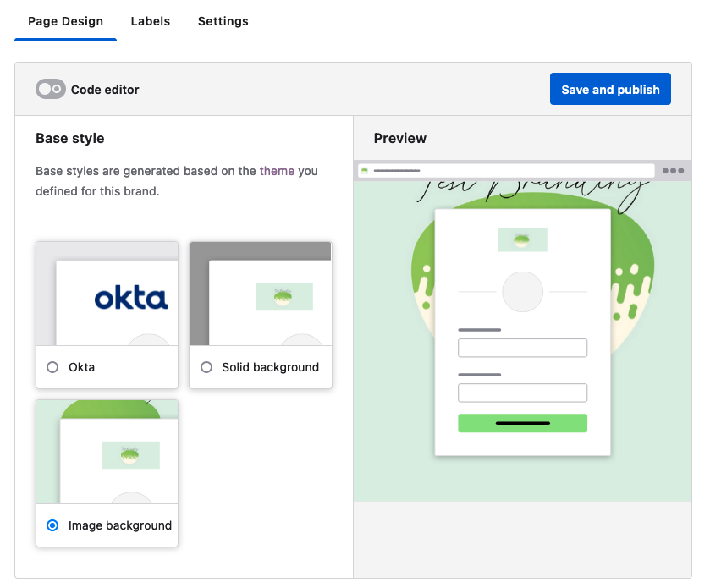Screen dimensions: 710x588
Task: Switch to the Labels tab
Action: pyautogui.click(x=150, y=21)
